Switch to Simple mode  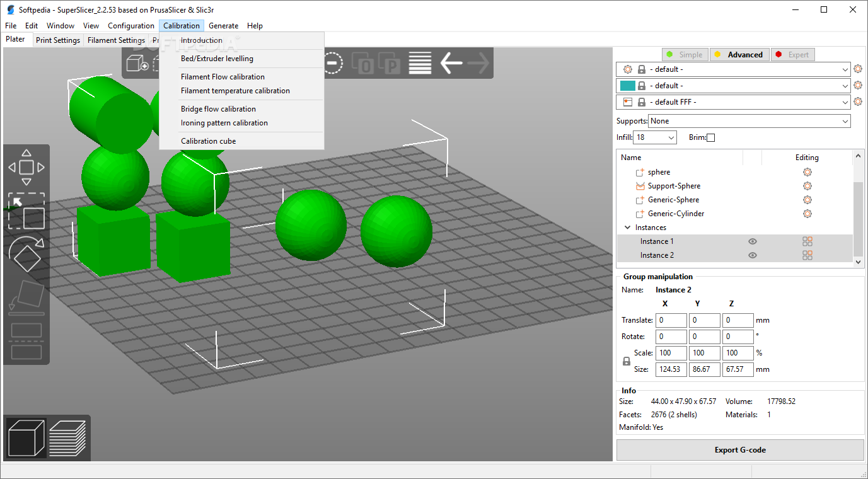click(685, 55)
